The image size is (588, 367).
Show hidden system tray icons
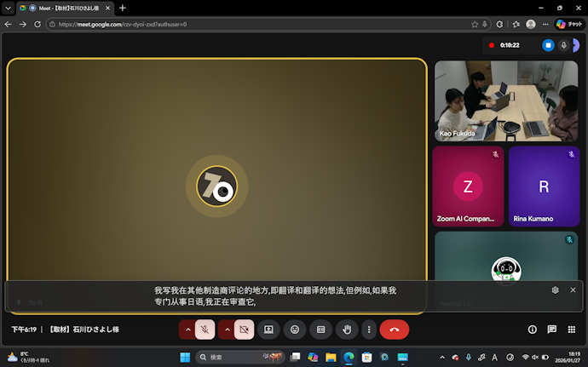coord(442,358)
